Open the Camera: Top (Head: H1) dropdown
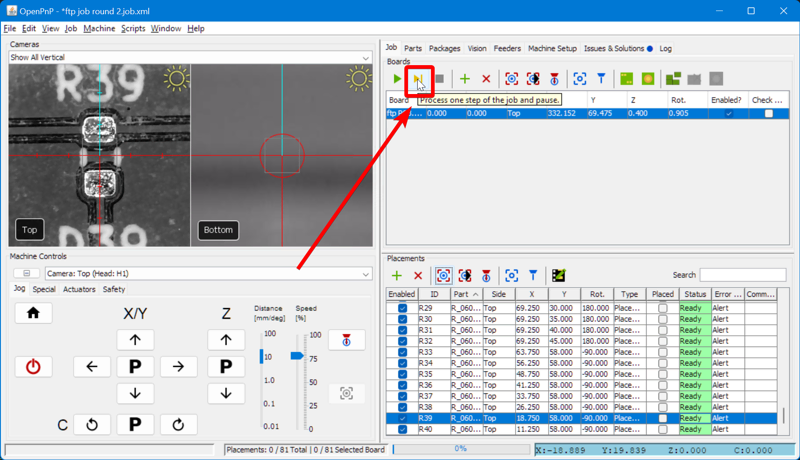 (x=206, y=274)
